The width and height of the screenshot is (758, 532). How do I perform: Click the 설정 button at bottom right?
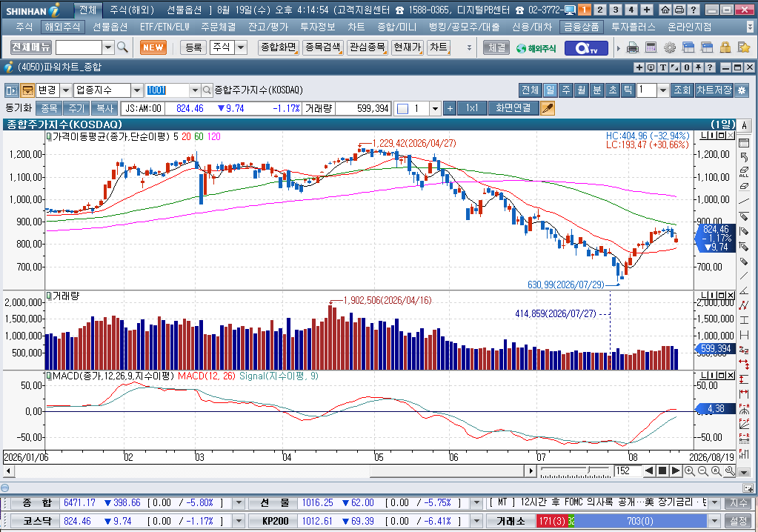click(x=738, y=522)
